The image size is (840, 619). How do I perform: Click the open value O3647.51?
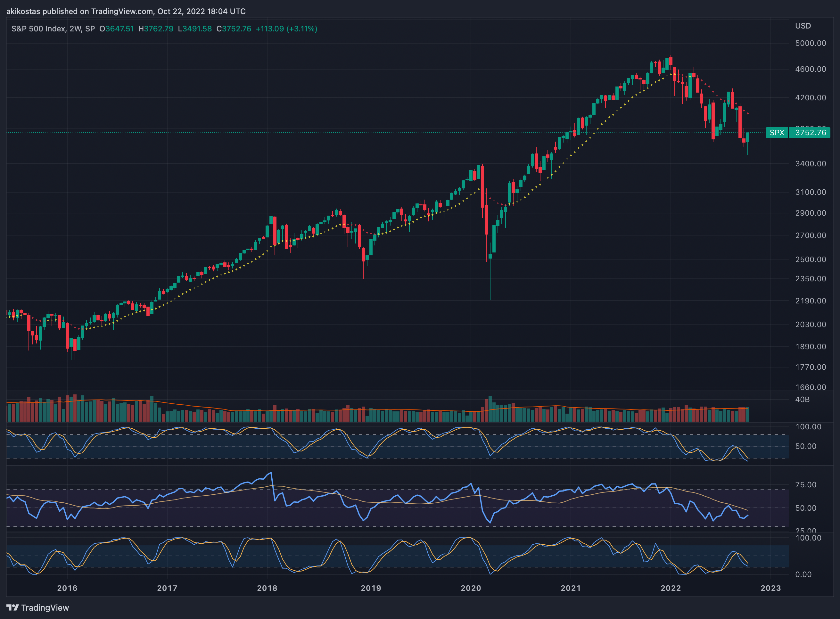coord(117,29)
